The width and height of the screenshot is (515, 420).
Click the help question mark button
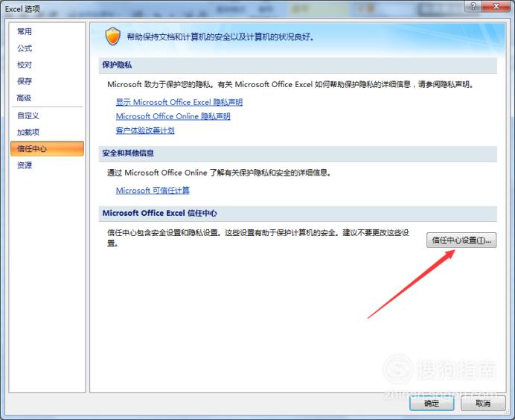click(x=473, y=6)
